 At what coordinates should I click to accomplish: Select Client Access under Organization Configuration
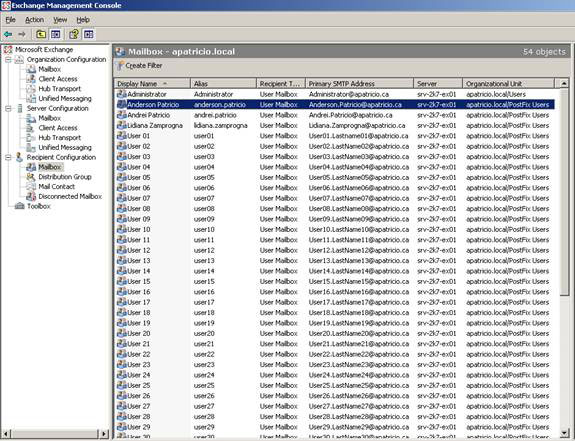58,79
